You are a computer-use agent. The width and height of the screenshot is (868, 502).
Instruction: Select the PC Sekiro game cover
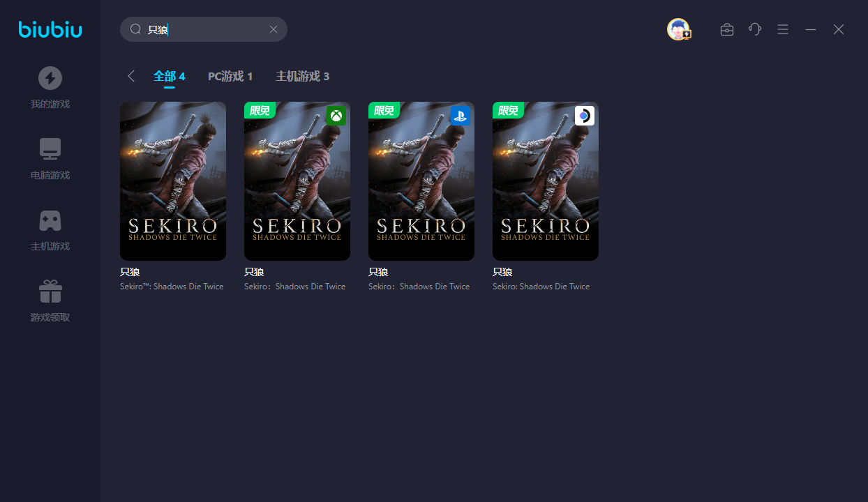[x=173, y=181]
